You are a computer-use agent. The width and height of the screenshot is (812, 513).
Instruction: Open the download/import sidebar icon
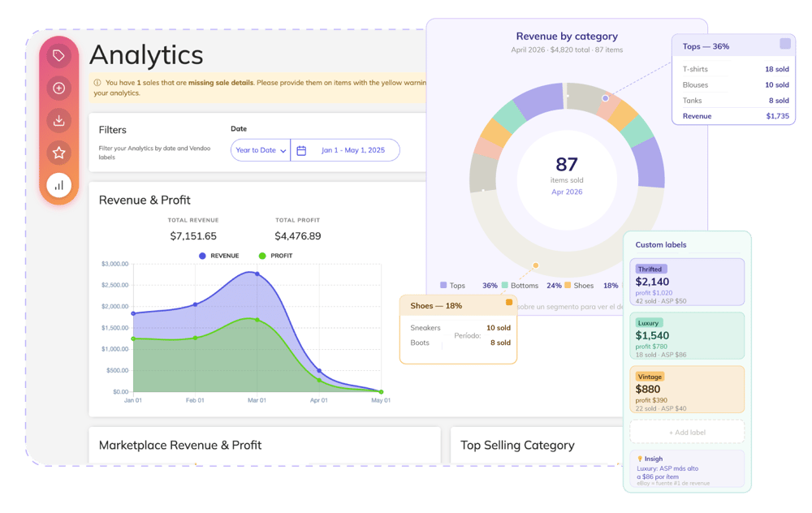pos(58,121)
